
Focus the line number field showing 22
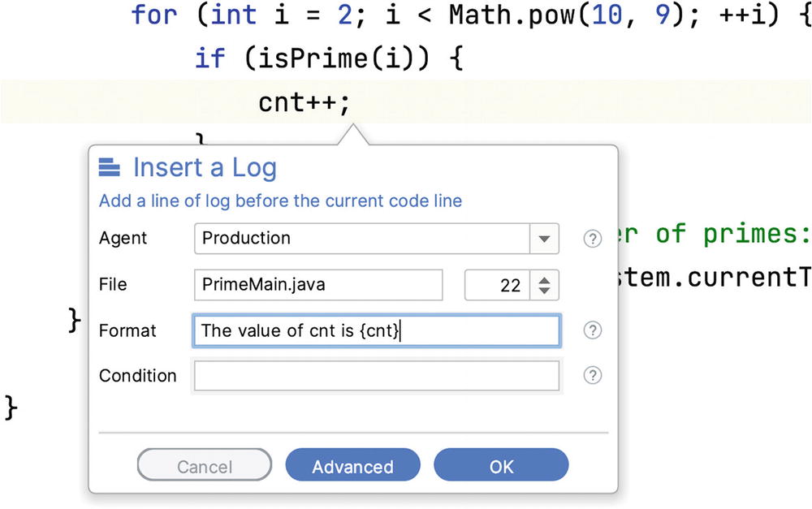(497, 285)
